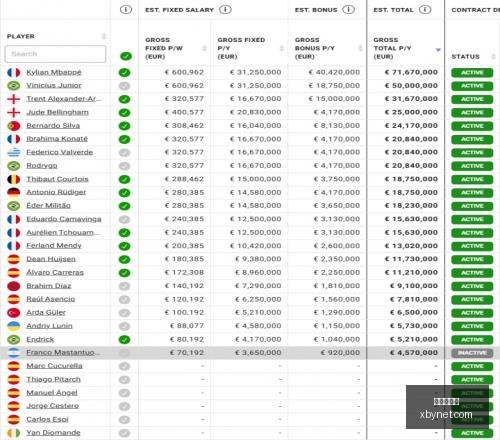Select Mastantuono total € 4,570,000 cell

[414, 353]
